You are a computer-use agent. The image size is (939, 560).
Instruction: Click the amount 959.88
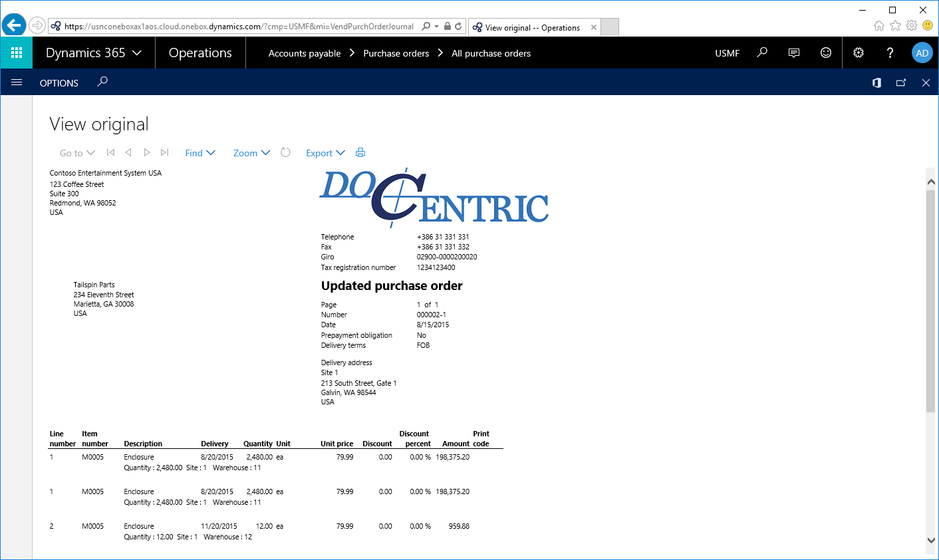pos(459,526)
